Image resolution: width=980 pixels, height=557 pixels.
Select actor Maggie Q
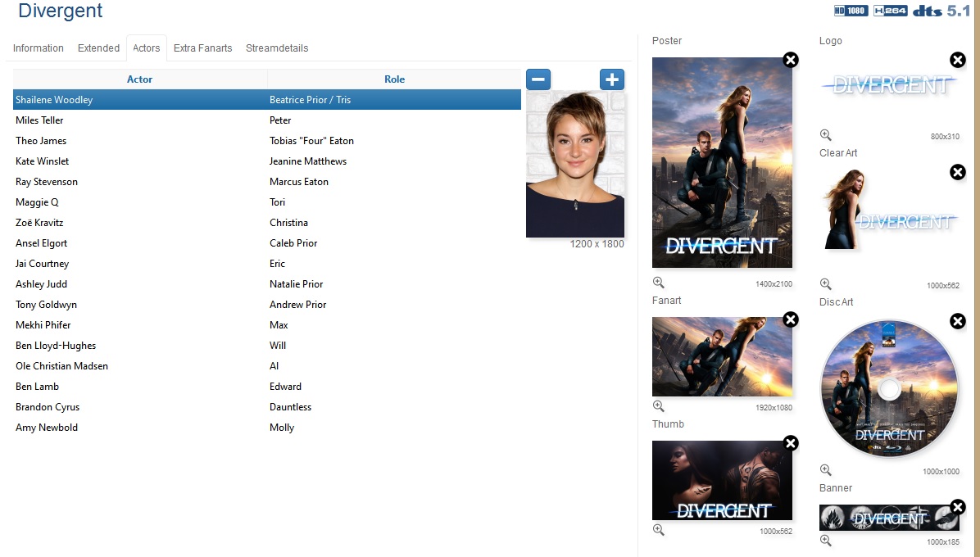pos(37,202)
